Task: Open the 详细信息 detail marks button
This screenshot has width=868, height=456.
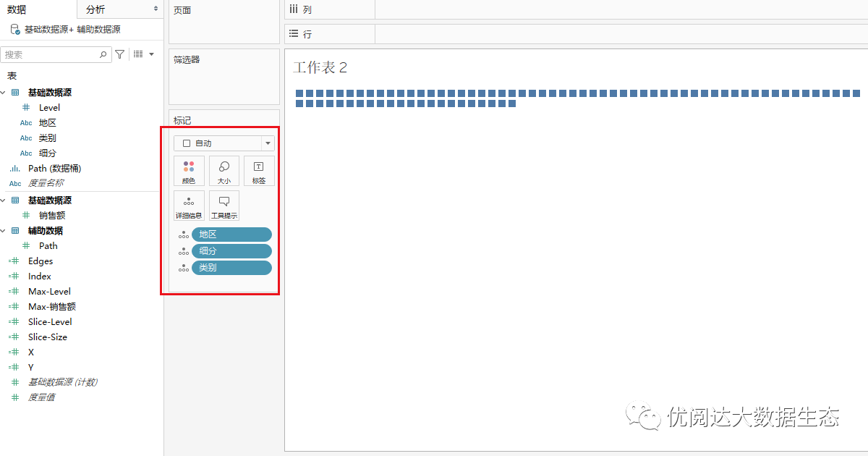Action: [x=189, y=206]
